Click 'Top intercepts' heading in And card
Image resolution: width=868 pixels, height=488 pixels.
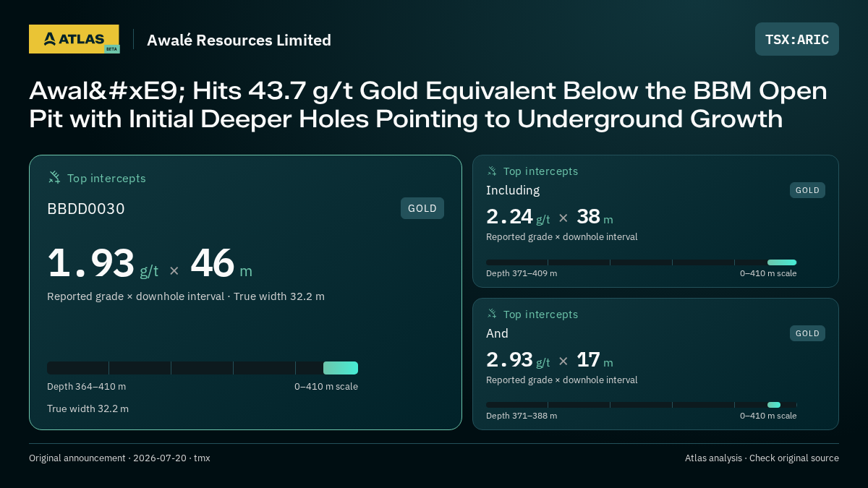(540, 314)
